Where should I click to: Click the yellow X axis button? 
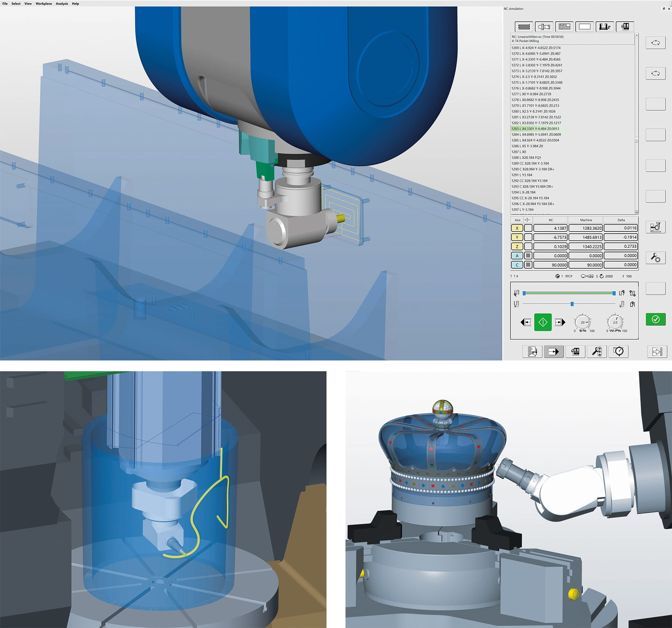click(x=517, y=228)
